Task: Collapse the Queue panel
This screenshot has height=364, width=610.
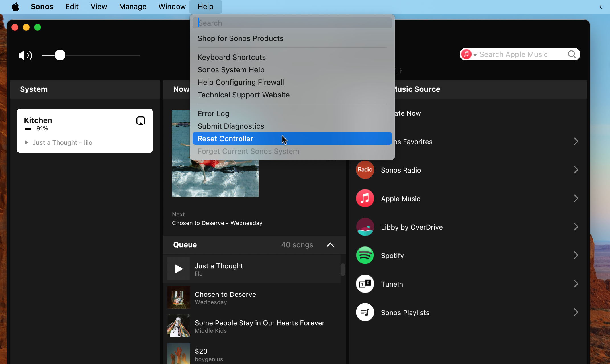Action: point(330,245)
